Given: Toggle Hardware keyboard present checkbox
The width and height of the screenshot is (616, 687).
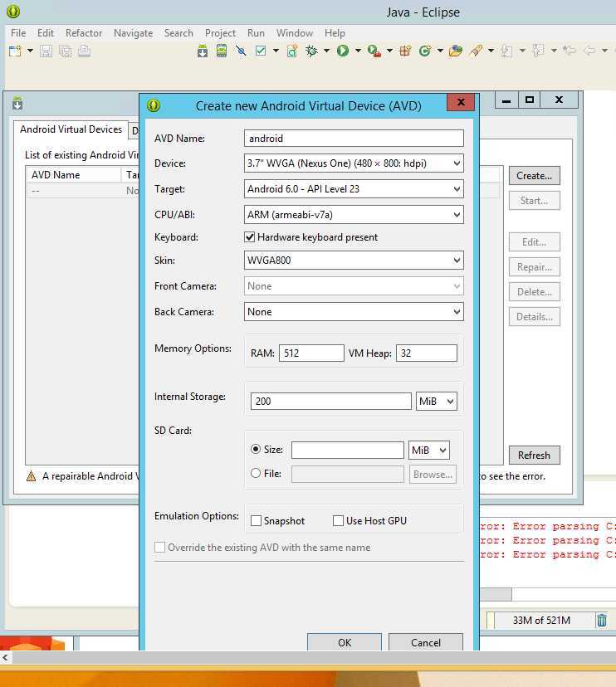Looking at the screenshot, I should [249, 237].
